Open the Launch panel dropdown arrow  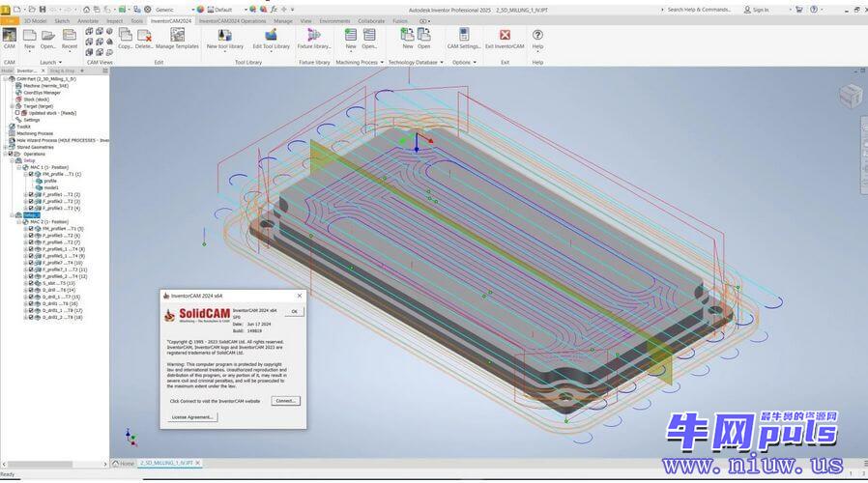[x=60, y=63]
